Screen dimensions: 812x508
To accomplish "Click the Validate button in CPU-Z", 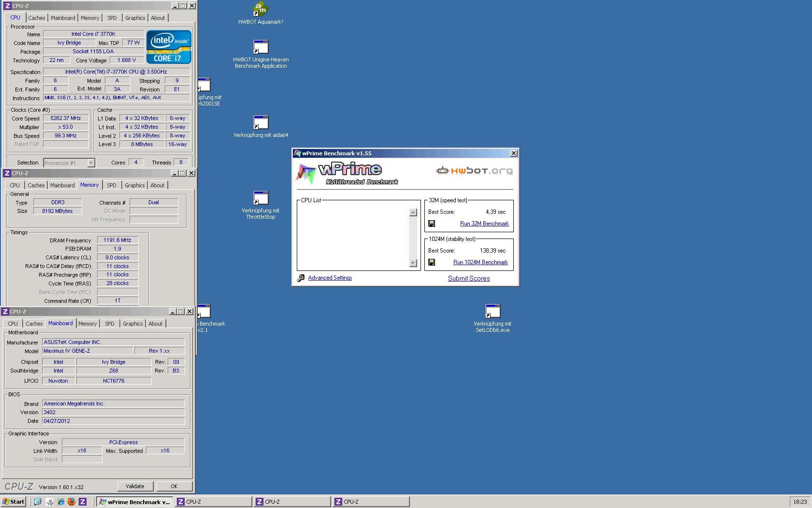I will click(135, 486).
